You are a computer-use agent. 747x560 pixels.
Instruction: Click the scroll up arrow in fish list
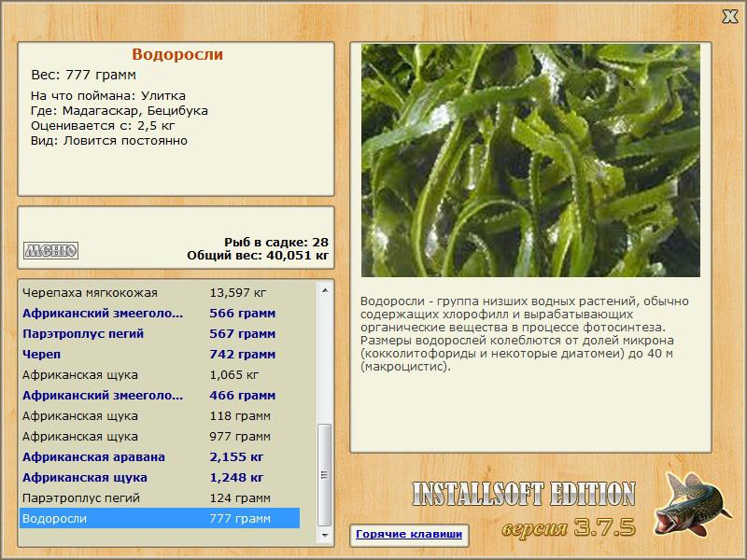click(325, 290)
